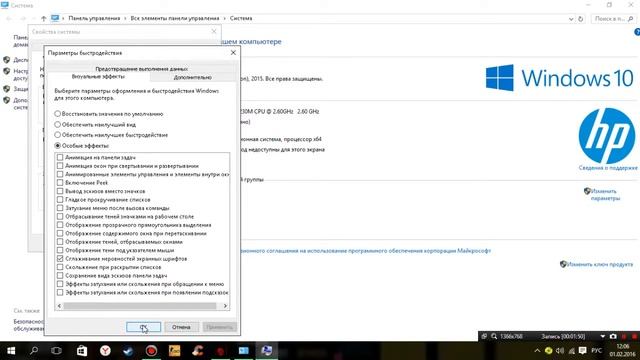Open Сведения о поддержке HP link
Image resolution: width=640 pixels, height=360 pixels.
pyautogui.click(x=608, y=168)
